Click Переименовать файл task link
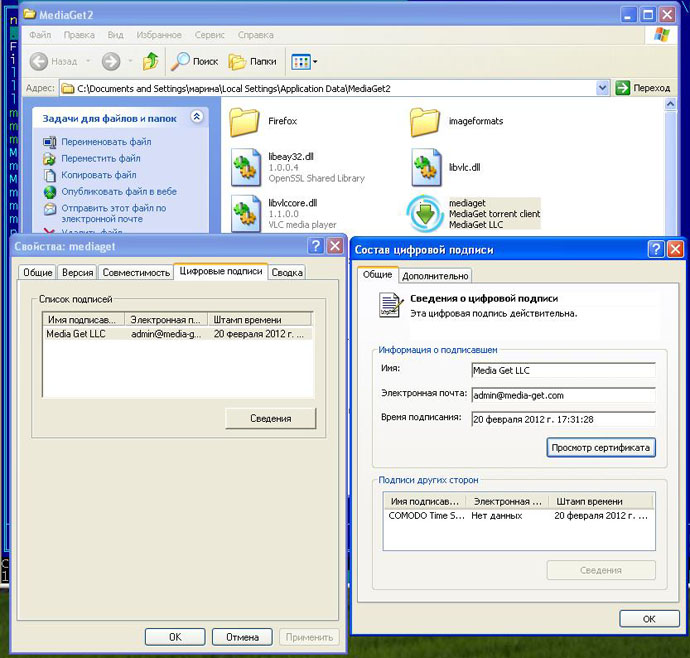The image size is (690, 658). [106, 142]
